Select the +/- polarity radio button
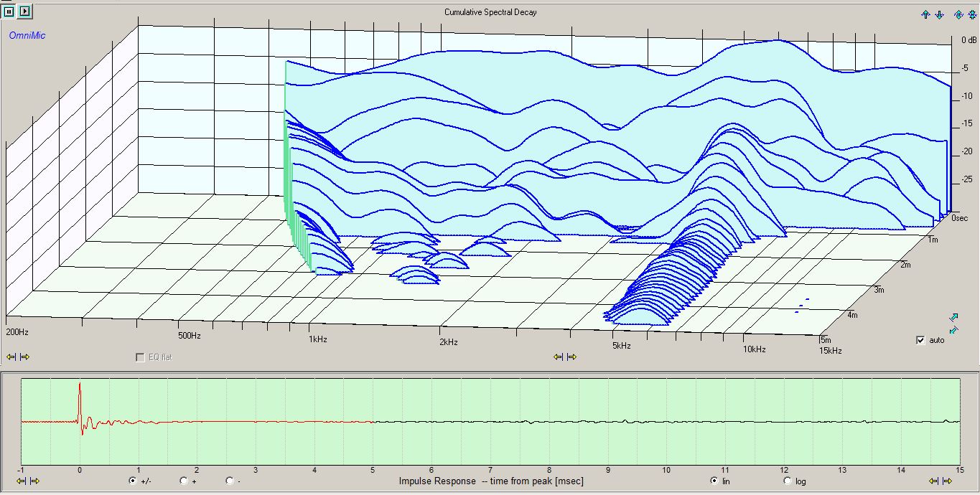The width and height of the screenshot is (980, 495). tap(132, 481)
